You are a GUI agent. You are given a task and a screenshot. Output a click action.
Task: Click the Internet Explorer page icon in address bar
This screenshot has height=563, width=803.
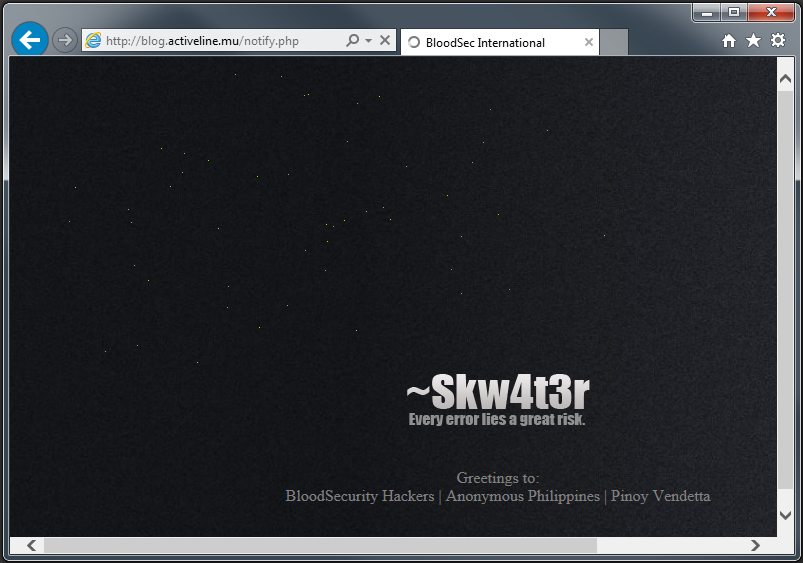[93, 40]
